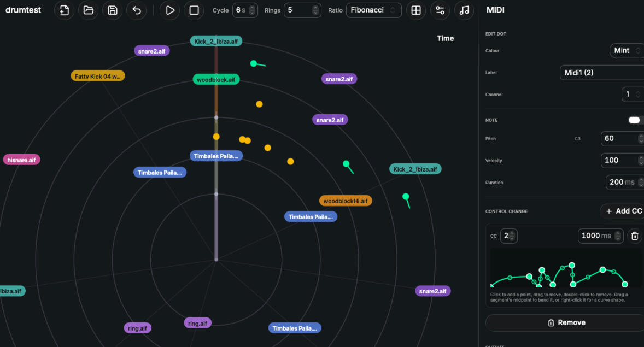Select the hisnare.aif pink label

pyautogui.click(x=21, y=160)
